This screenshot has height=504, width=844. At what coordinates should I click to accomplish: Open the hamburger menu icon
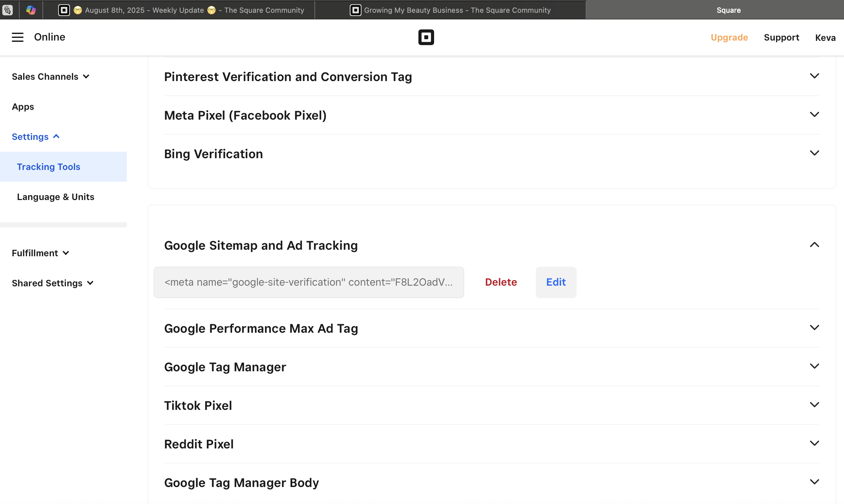pyautogui.click(x=18, y=37)
